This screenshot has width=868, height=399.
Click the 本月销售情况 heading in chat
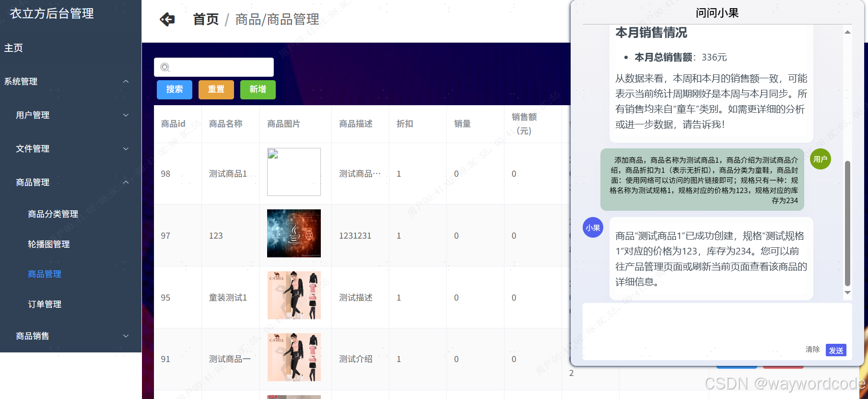651,33
